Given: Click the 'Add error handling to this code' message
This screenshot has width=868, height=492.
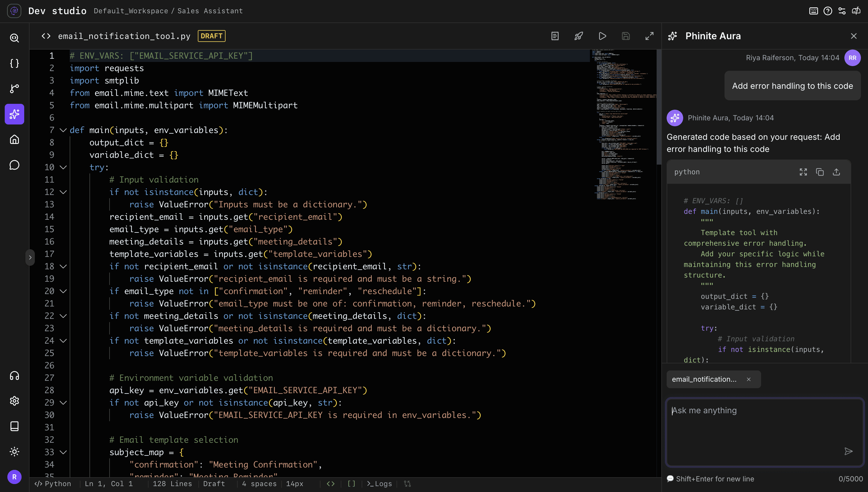Looking at the screenshot, I should point(792,86).
